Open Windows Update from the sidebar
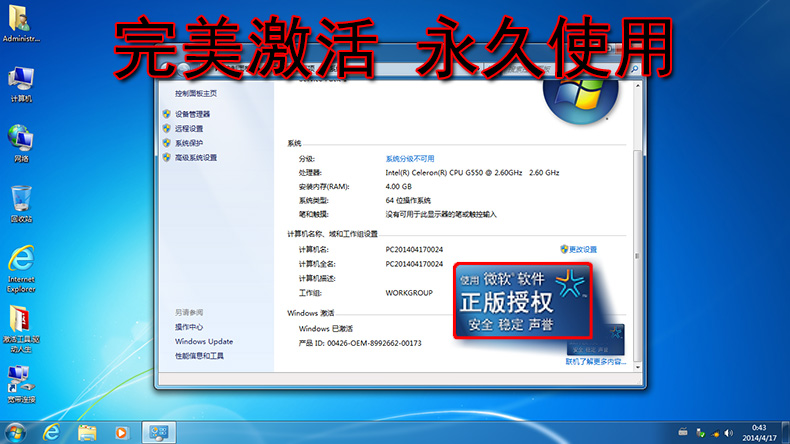 coord(203,341)
